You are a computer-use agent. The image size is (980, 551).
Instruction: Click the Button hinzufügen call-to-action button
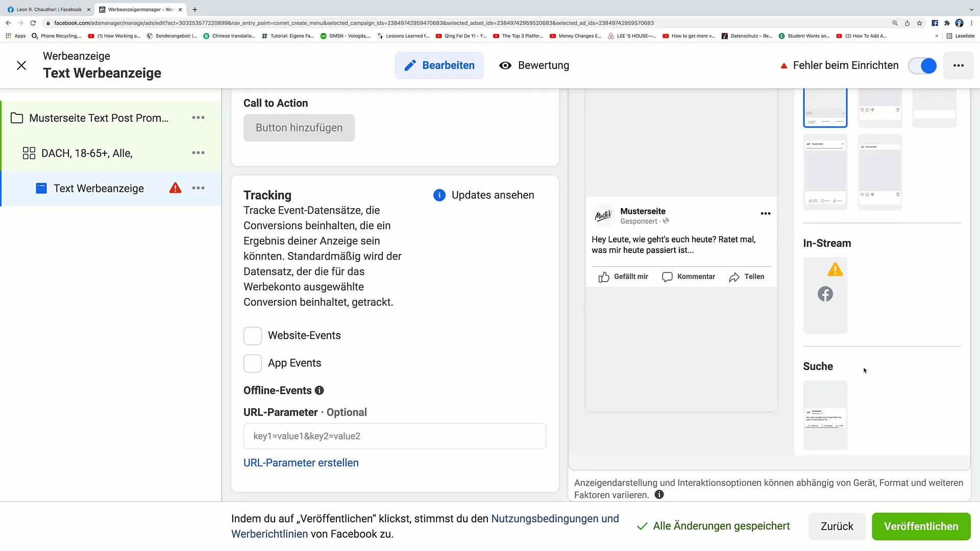click(299, 128)
